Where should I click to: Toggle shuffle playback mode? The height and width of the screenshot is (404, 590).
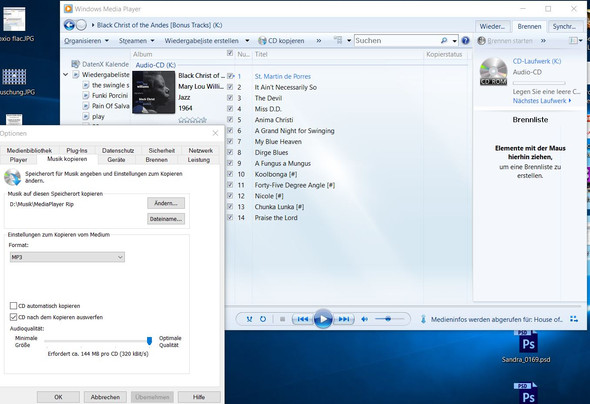click(x=249, y=319)
